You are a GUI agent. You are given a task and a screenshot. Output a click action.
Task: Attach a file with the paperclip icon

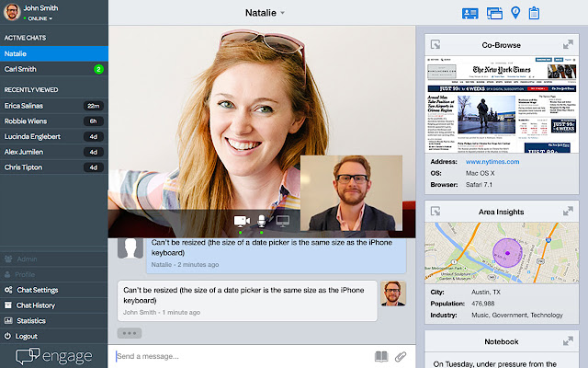click(401, 356)
